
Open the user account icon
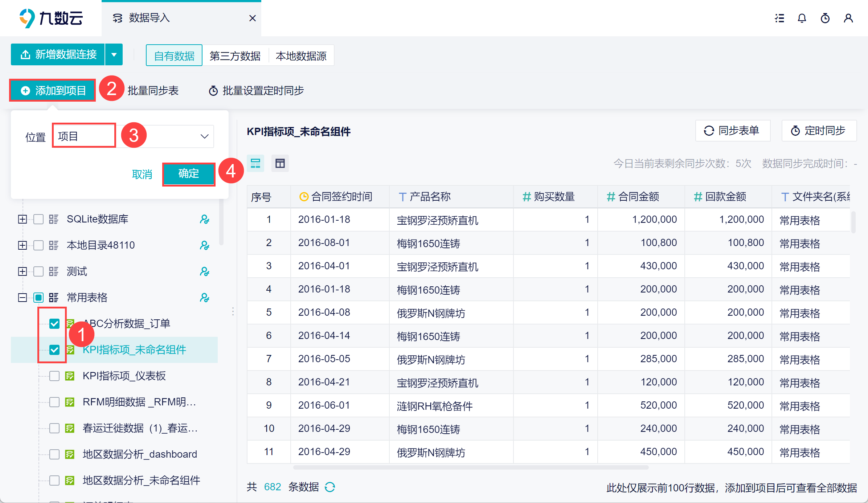(x=848, y=18)
